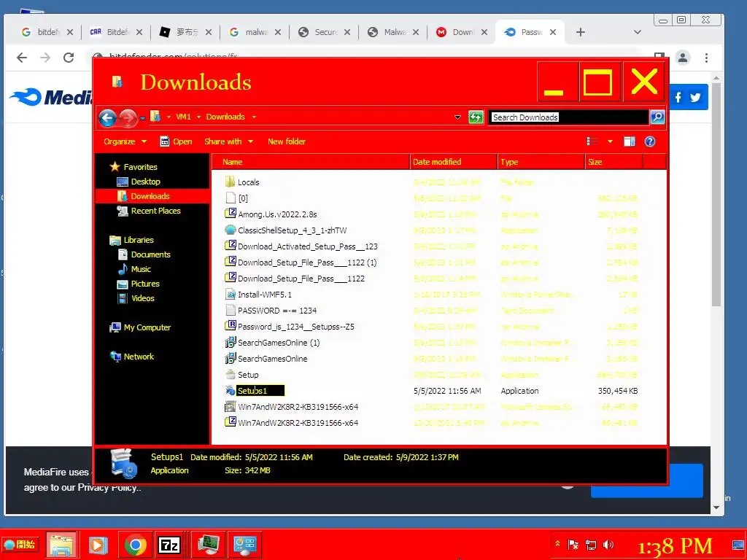
Task: Click the forward arrow in Downloads explorer
Action: tap(128, 117)
